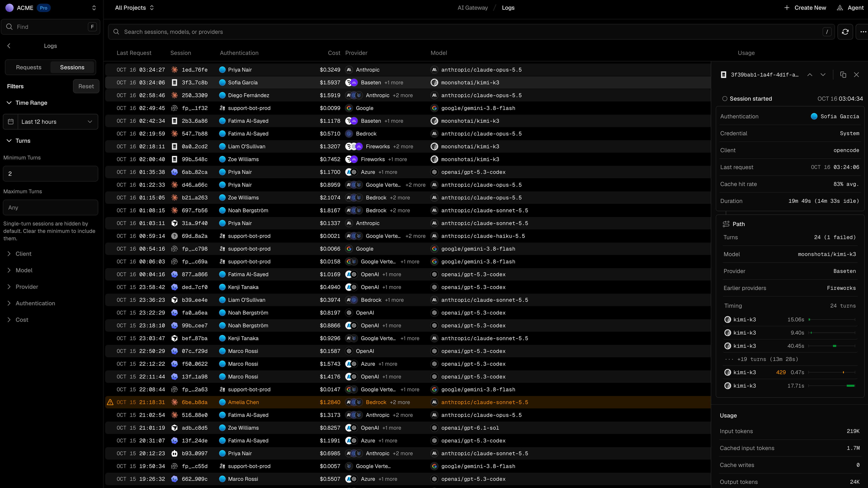Click the cube icon of session 31a…9f40
This screenshot has height=488, width=868.
point(174,223)
